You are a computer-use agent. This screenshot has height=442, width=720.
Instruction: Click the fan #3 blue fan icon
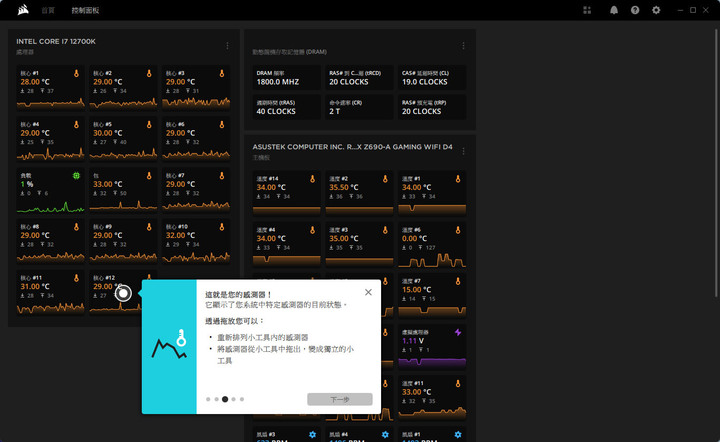click(x=312, y=435)
